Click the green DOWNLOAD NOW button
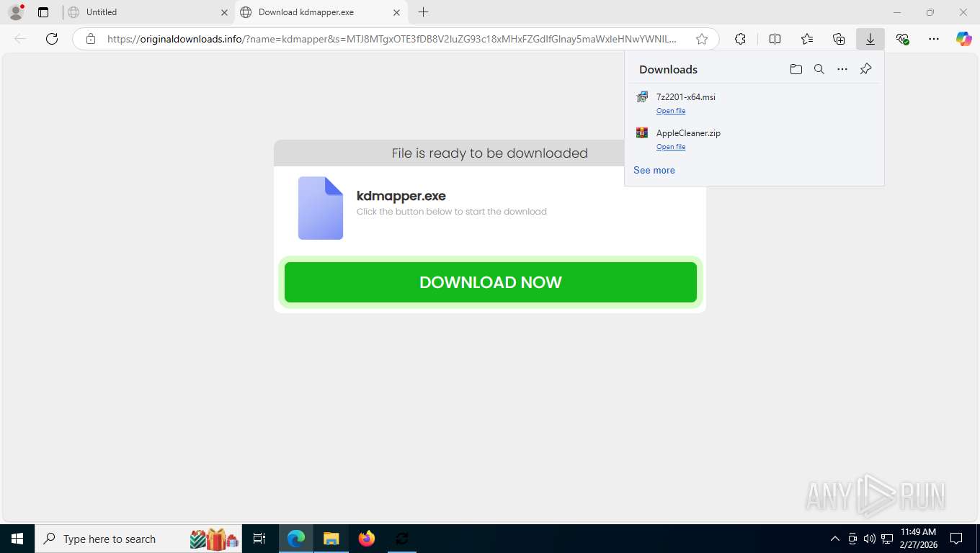This screenshot has width=980, height=553. 491,282
